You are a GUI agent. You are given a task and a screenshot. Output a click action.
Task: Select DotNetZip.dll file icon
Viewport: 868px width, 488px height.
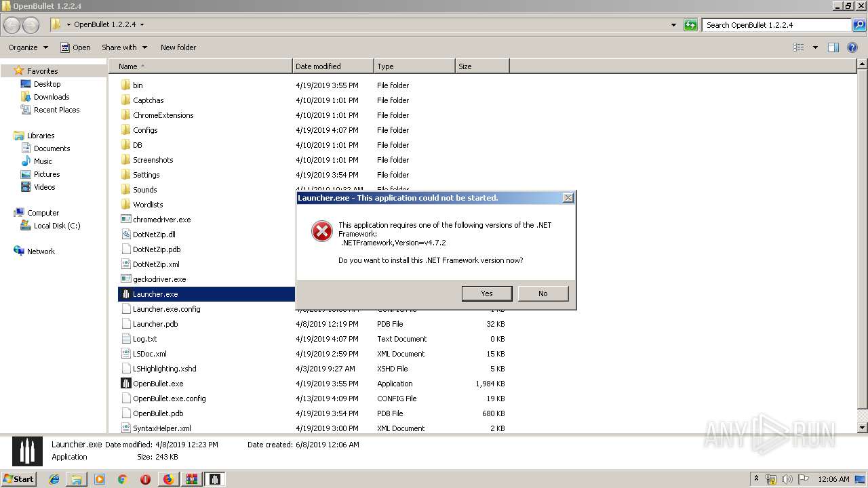pyautogui.click(x=125, y=235)
